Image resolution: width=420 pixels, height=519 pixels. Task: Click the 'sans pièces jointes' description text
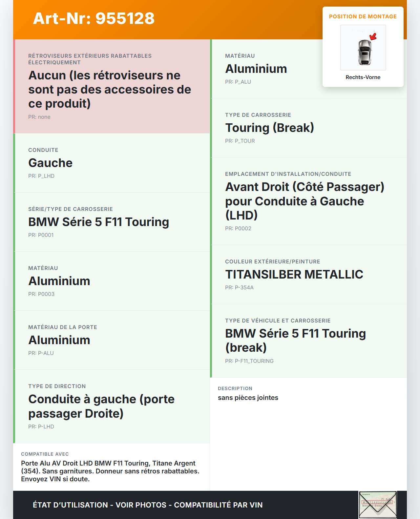tap(248, 398)
